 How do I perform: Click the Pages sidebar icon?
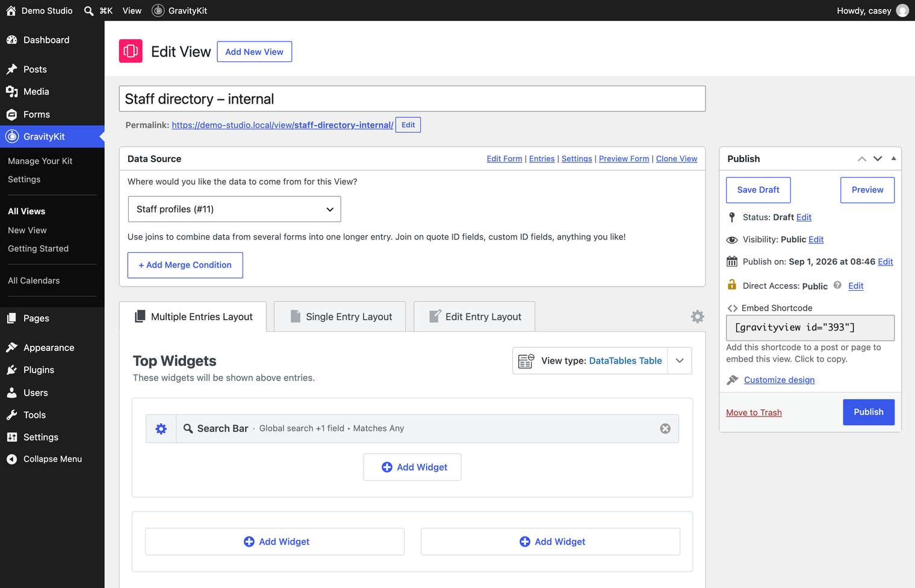coord(12,318)
